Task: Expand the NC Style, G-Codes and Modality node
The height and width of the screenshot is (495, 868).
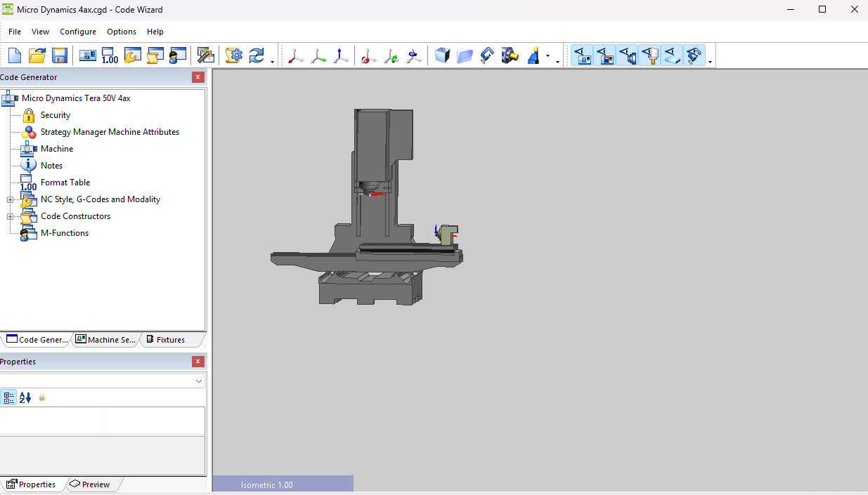Action: 10,199
